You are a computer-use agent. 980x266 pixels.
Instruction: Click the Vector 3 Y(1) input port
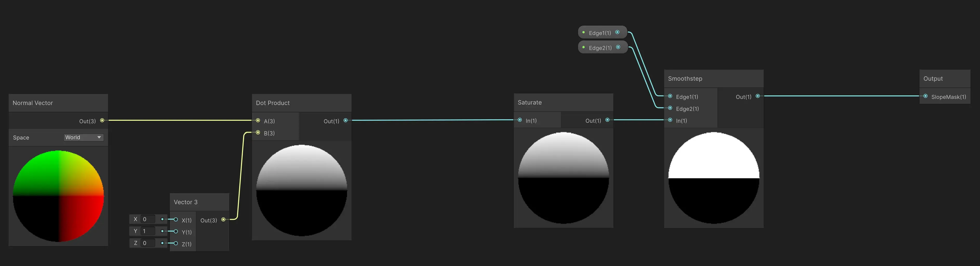176,232
